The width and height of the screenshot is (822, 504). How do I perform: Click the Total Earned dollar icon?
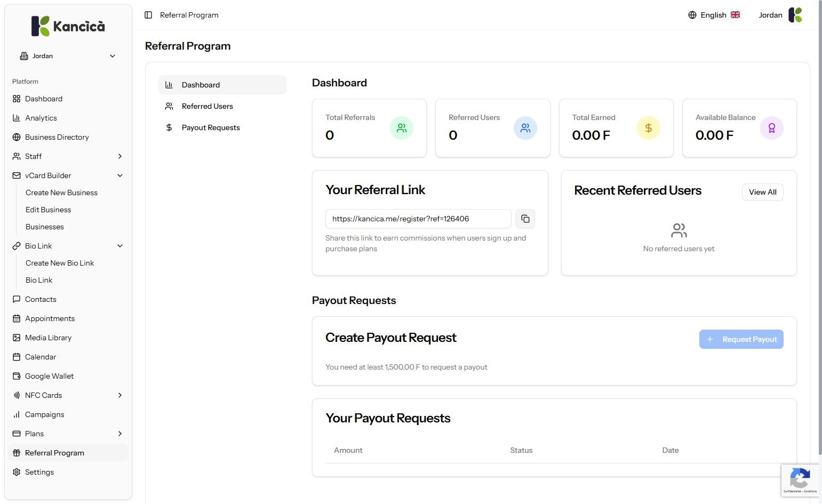pyautogui.click(x=648, y=128)
